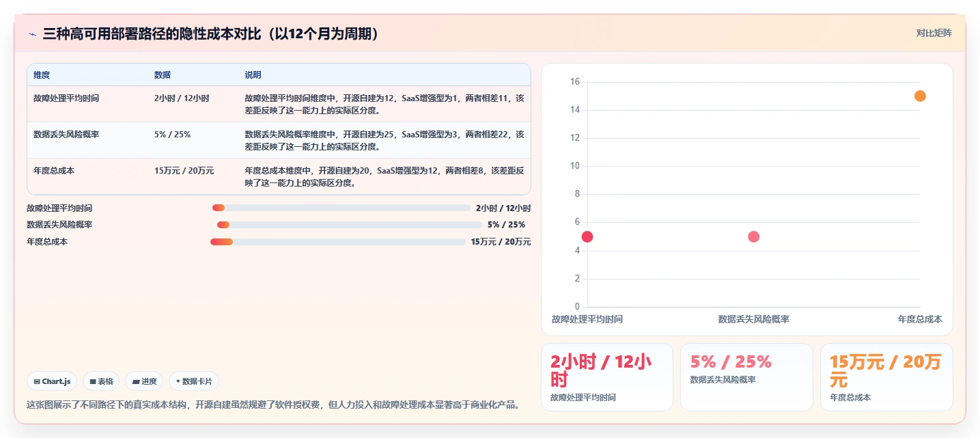Click the y-axis tick 16
This screenshot has width=980, height=438.
pyautogui.click(x=574, y=82)
